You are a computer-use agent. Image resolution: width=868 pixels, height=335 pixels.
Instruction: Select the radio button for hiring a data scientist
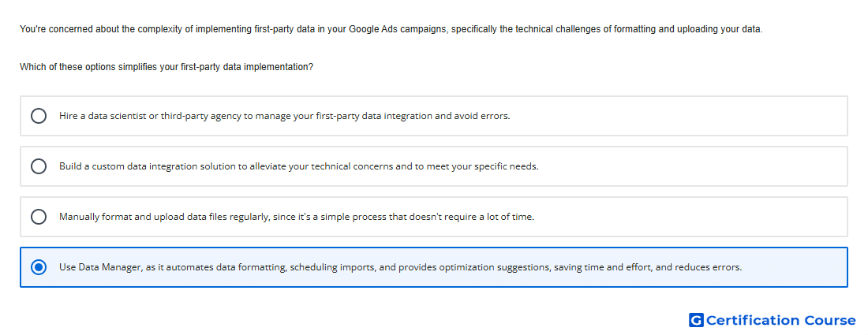(x=38, y=116)
